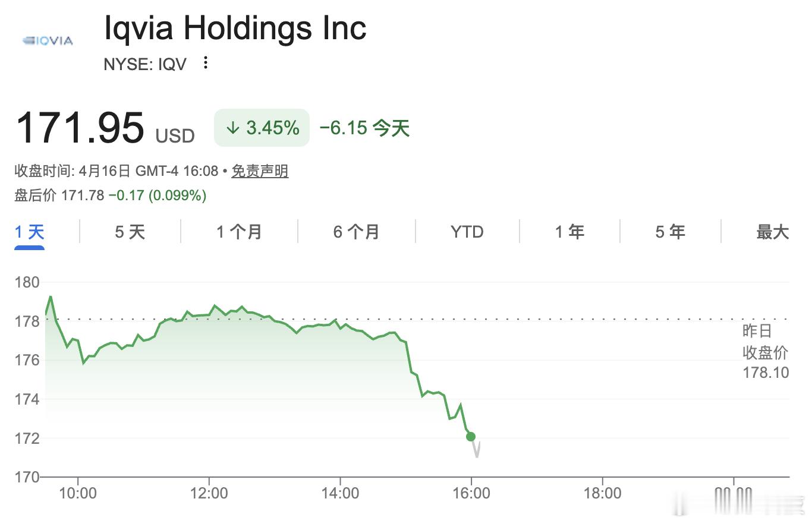Open the three-dot more options menu
The image size is (812, 524).
coord(206,63)
